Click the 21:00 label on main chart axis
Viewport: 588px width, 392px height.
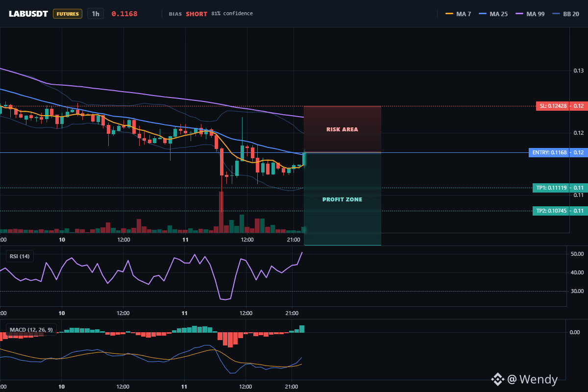pos(293,240)
